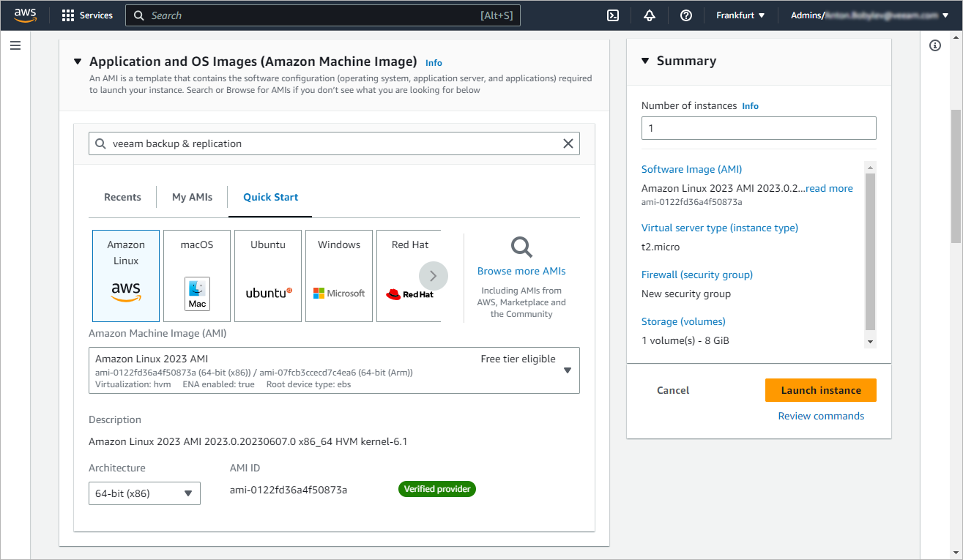The image size is (963, 560).
Task: Clear the AMI search field with X
Action: click(568, 143)
